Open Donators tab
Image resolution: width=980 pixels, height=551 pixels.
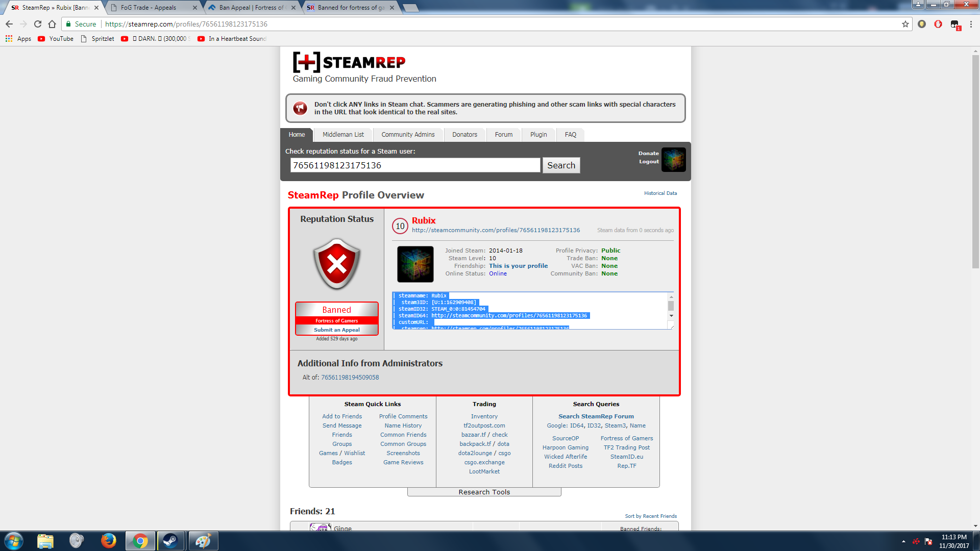pyautogui.click(x=464, y=135)
